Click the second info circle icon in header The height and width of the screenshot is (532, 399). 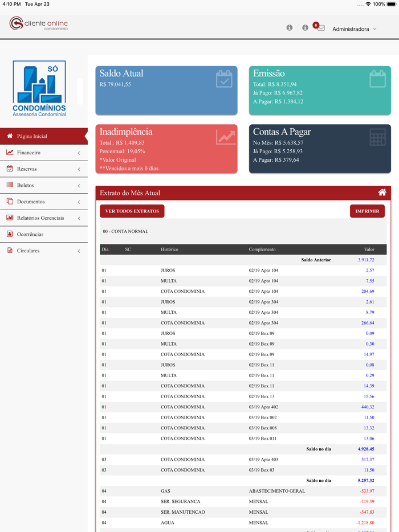pos(306,28)
